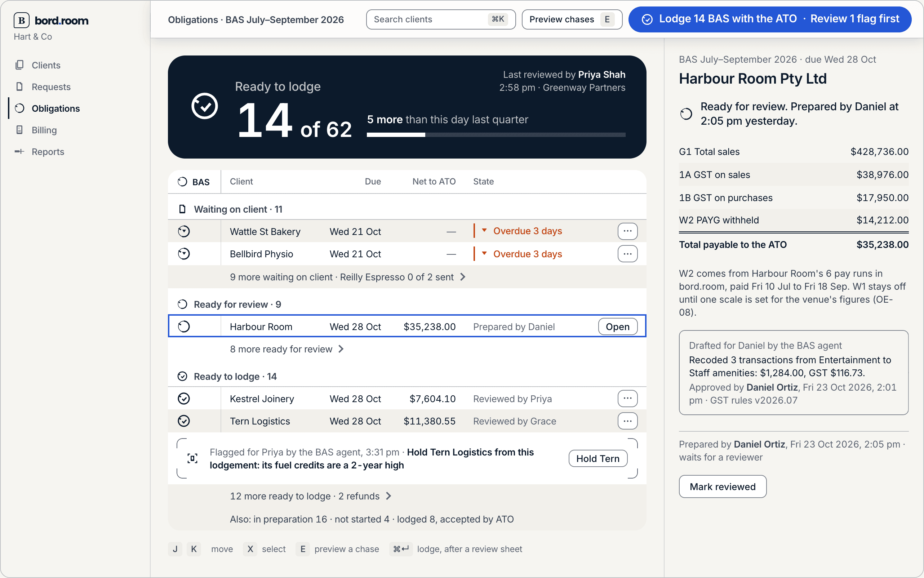Click the Mark reviewed button
The image size is (924, 578).
(x=723, y=486)
